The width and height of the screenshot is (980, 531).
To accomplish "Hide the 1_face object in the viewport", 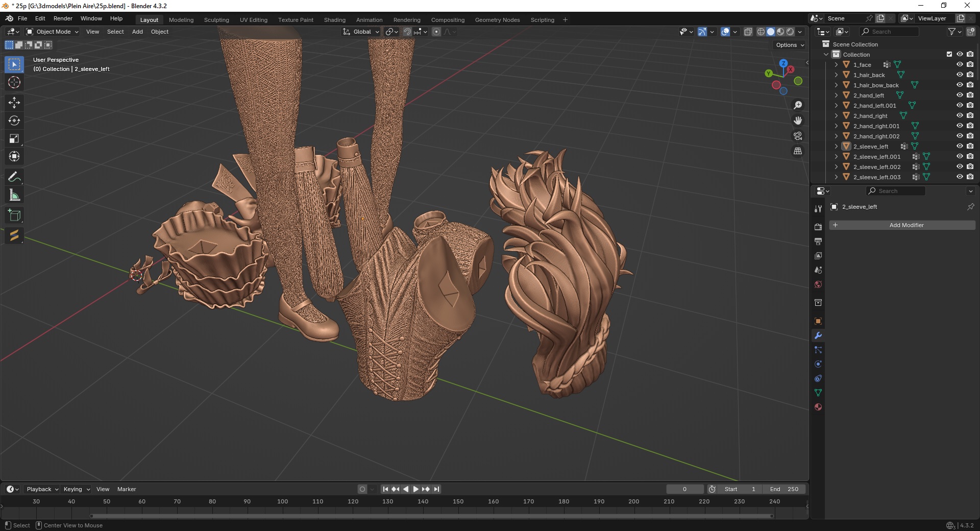I will (960, 65).
